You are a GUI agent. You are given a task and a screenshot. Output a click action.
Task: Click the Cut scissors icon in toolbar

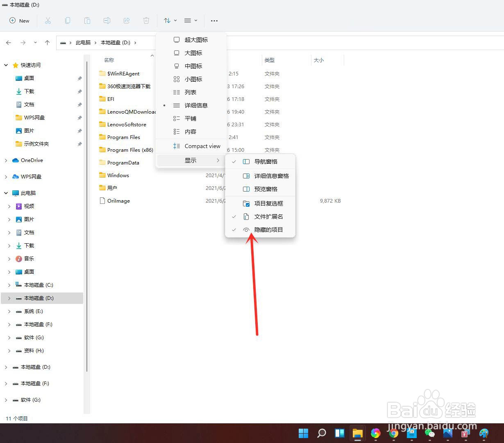(48, 21)
